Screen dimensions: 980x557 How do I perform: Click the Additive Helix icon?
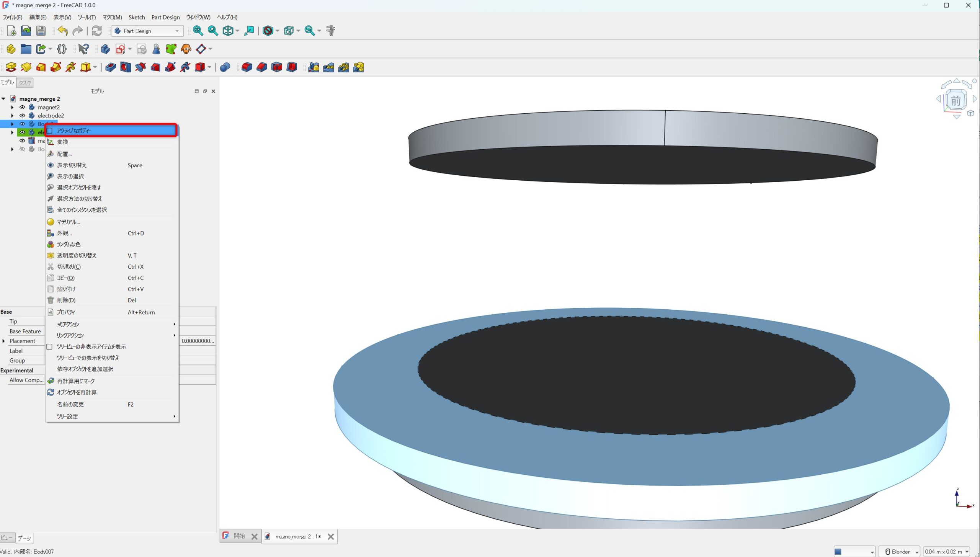pyautogui.click(x=71, y=67)
